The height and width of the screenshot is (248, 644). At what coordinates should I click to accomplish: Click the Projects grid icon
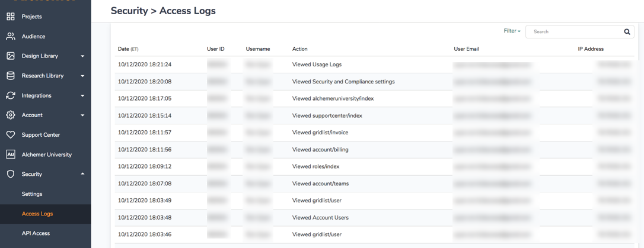click(x=11, y=17)
